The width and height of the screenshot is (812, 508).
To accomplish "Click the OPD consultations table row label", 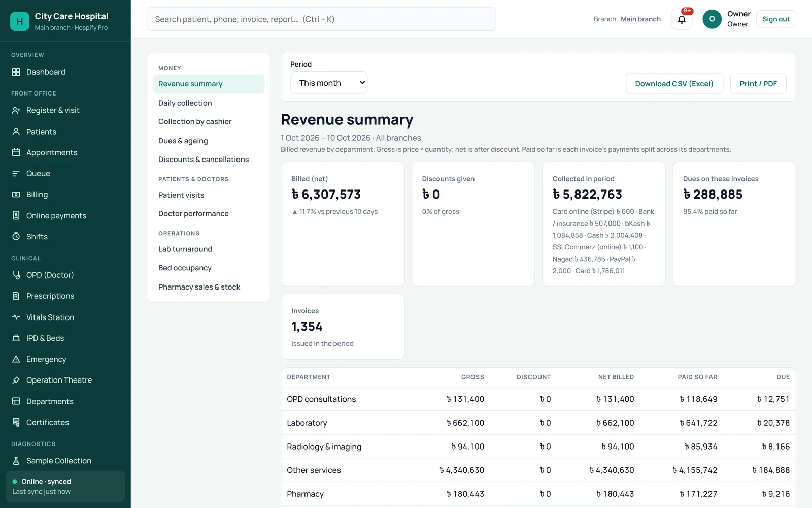I will 321,399.
